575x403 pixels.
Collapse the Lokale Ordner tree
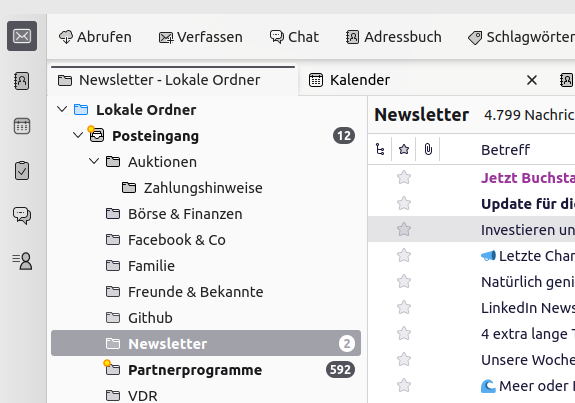62,109
